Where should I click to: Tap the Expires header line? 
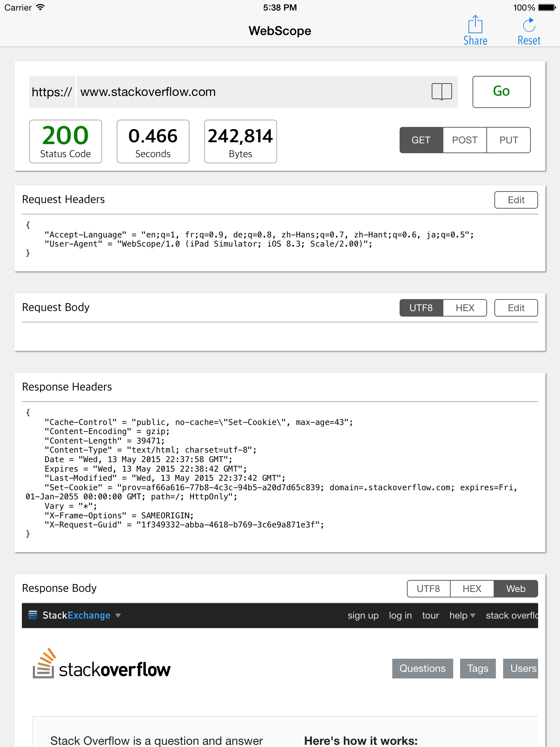(x=146, y=469)
